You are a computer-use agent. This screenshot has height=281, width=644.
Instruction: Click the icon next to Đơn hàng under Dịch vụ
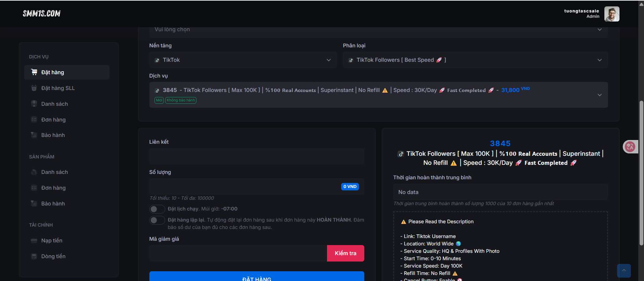[34, 120]
